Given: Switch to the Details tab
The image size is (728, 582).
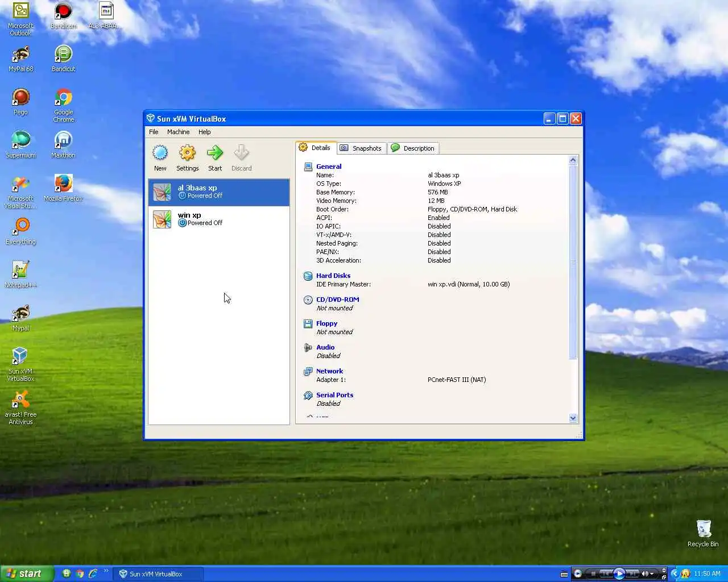Looking at the screenshot, I should 316,148.
